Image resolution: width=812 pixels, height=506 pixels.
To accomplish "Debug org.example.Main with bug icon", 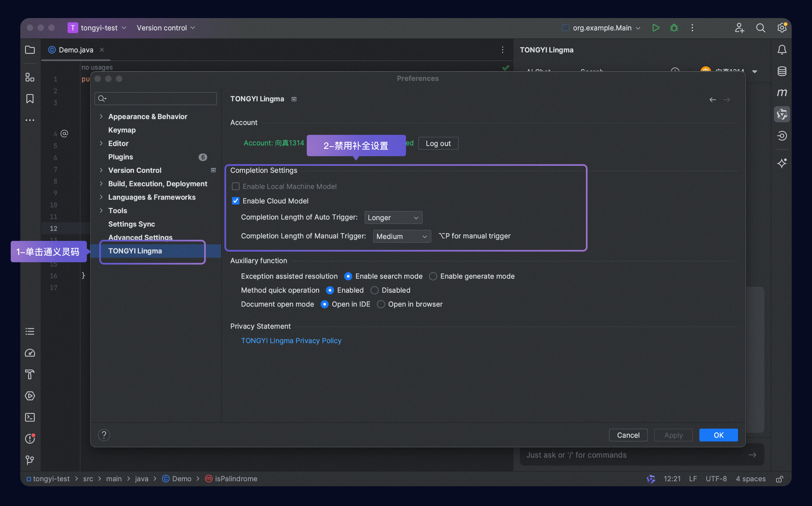I will (x=674, y=28).
